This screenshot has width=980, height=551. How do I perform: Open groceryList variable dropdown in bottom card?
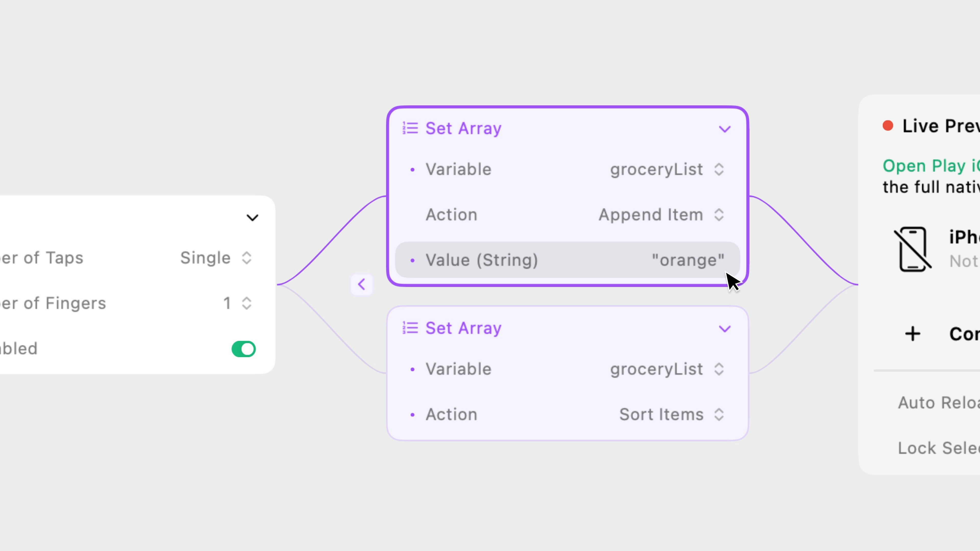click(x=667, y=369)
